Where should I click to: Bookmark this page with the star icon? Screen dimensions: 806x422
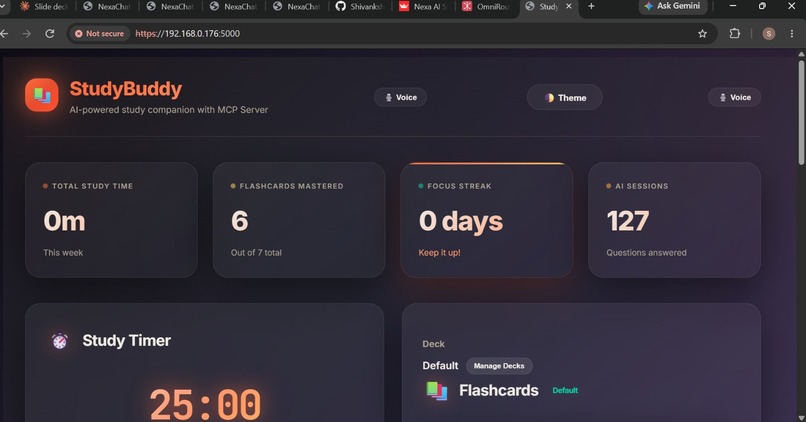[x=702, y=33]
